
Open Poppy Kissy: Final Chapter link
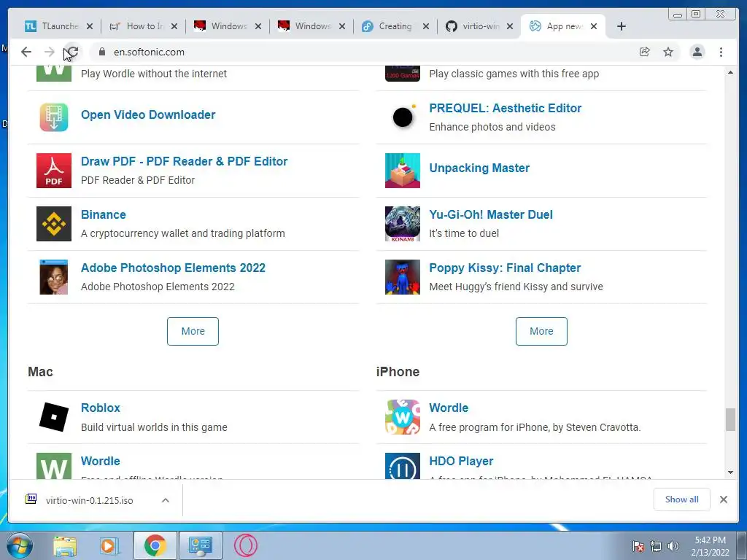coord(505,268)
